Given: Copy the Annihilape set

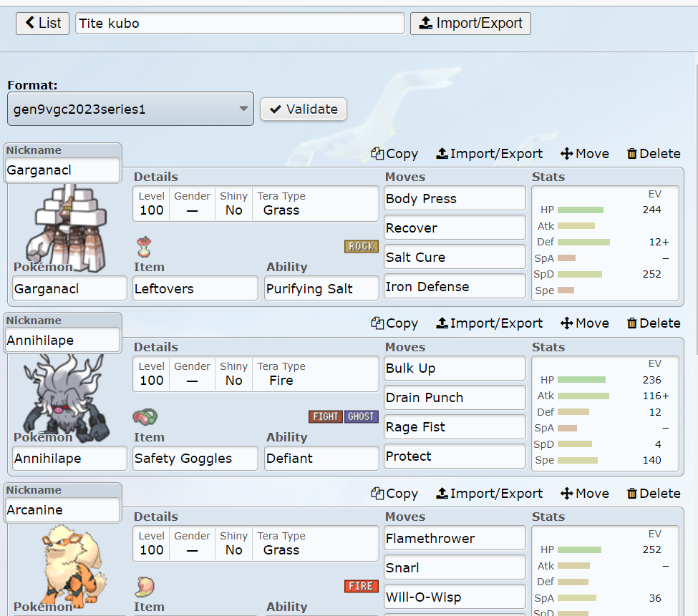Looking at the screenshot, I should click(x=394, y=323).
